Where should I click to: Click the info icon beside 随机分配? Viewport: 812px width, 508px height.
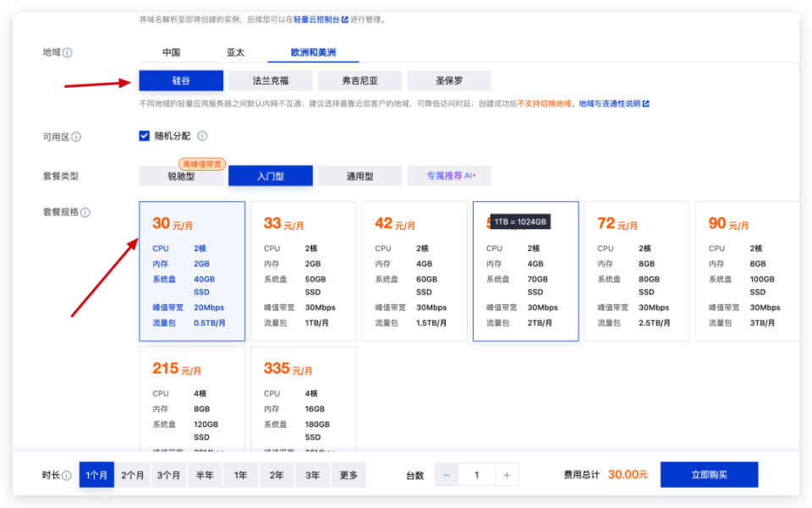click(202, 136)
